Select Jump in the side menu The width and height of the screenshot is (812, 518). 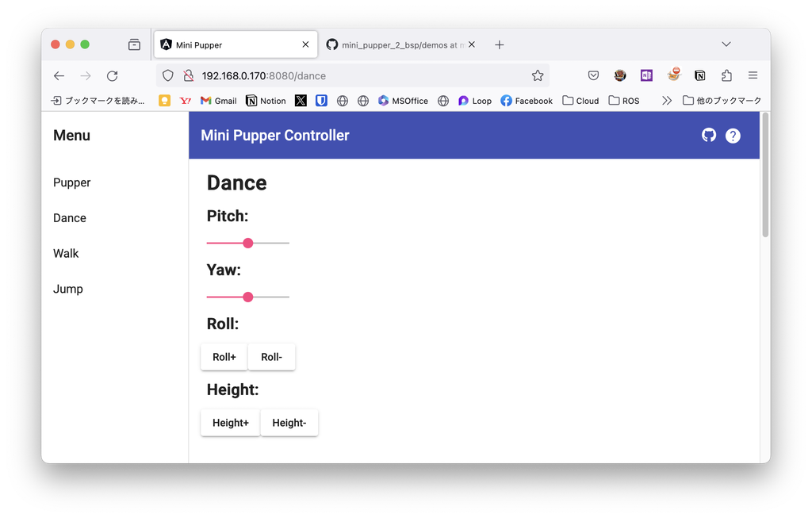[x=68, y=290]
